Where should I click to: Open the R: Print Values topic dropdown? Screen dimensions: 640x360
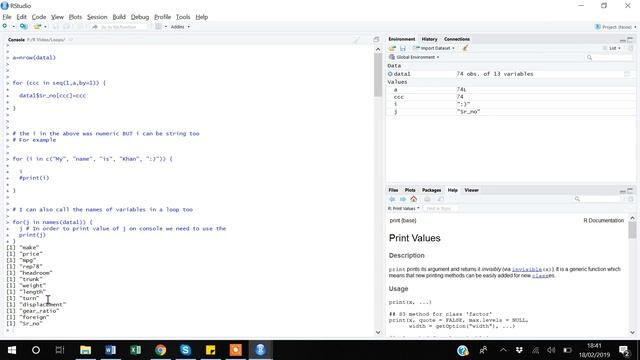tap(404, 208)
